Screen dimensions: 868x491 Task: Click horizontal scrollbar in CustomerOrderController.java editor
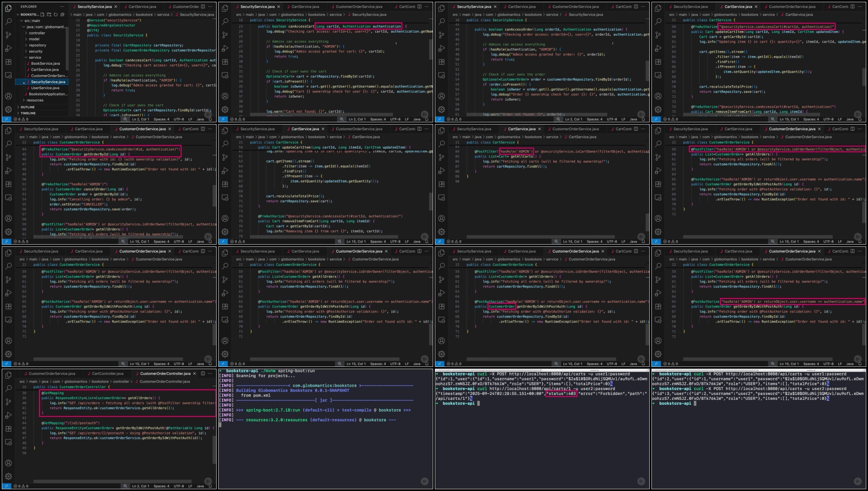click(113, 481)
